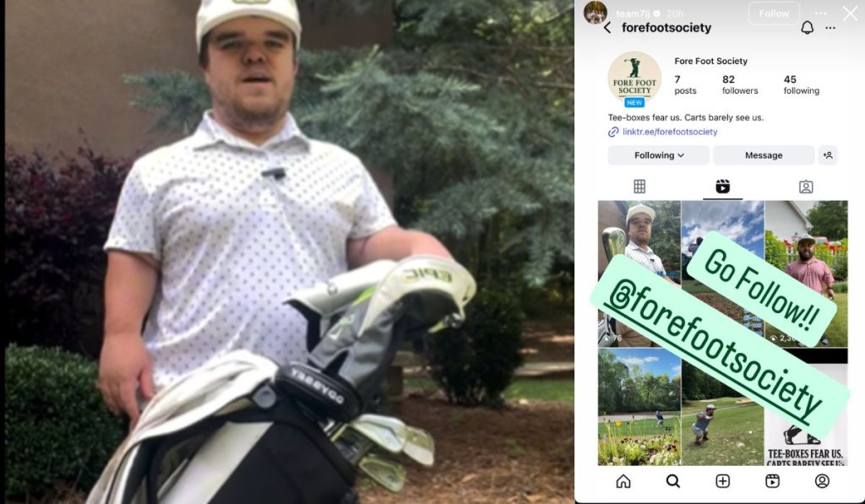
Task: Close the story with the X button
Action: (850, 14)
